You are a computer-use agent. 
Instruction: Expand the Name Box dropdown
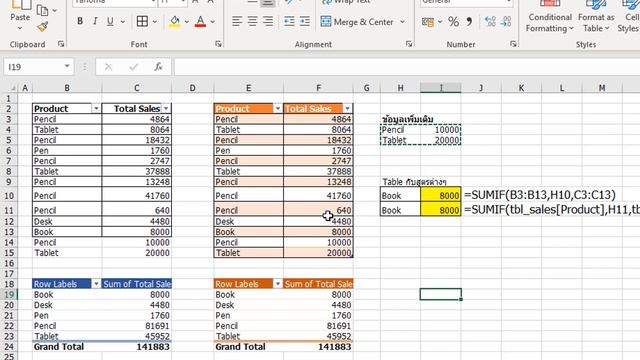coord(67,66)
